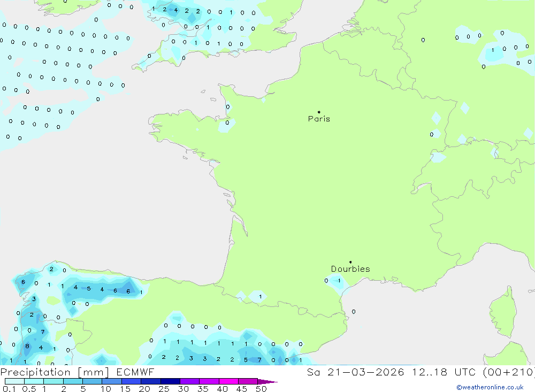Image resolution: width=535 pixels, height=392 pixels.
Task: Click the legend value label '0.5'
Action: 29,389
